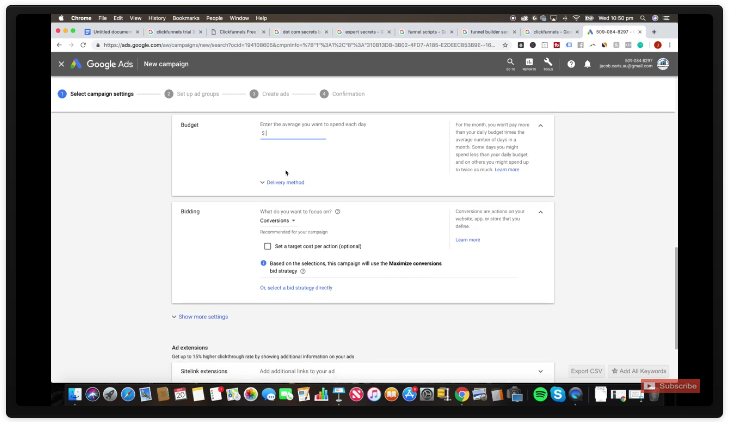This screenshot has width=729, height=422.
Task: Click the blue info icon beside 'Based on the selections'
Action: [x=263, y=263]
